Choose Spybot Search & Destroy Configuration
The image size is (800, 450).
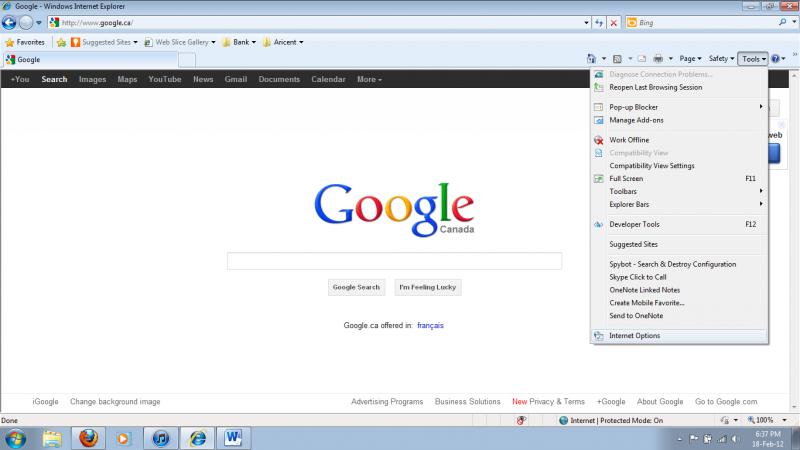point(679,264)
